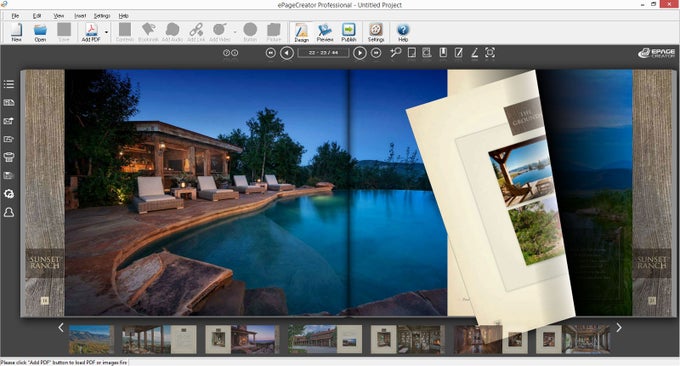Expand the Add PDF dropdown arrow

[x=106, y=33]
